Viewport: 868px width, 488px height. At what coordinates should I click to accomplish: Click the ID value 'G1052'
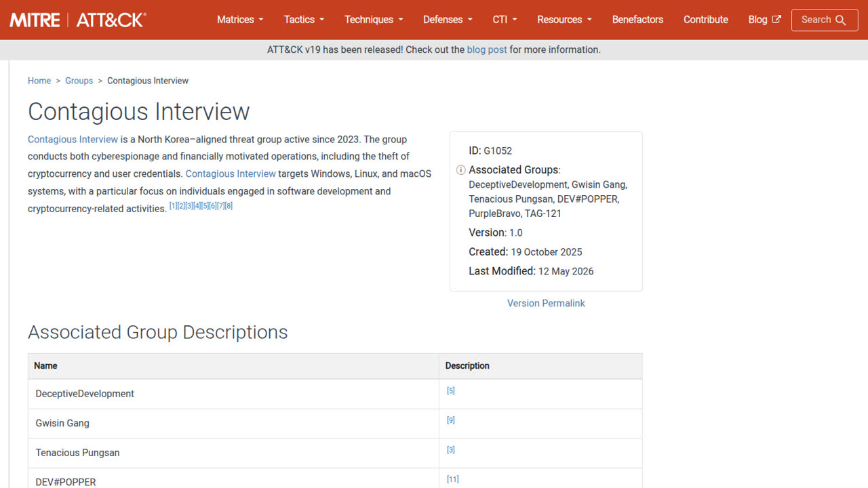click(498, 151)
